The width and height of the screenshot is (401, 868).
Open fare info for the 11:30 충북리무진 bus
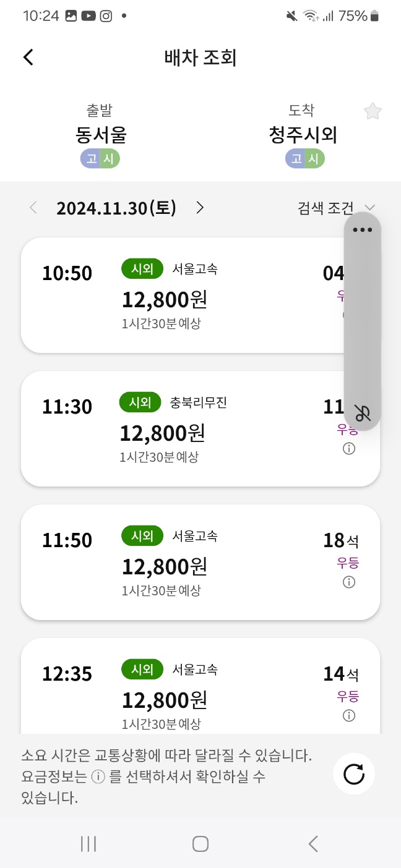[x=348, y=448]
